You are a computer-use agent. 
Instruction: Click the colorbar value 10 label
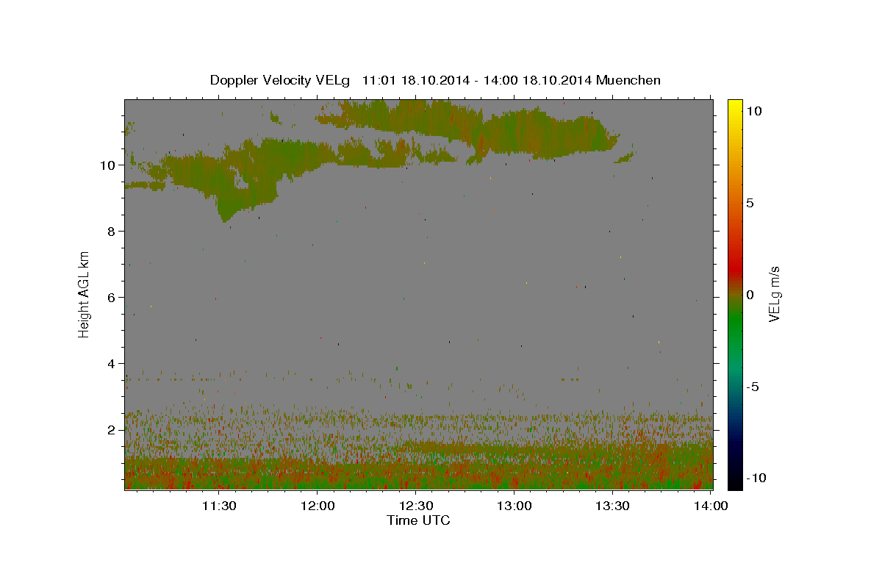[753, 111]
